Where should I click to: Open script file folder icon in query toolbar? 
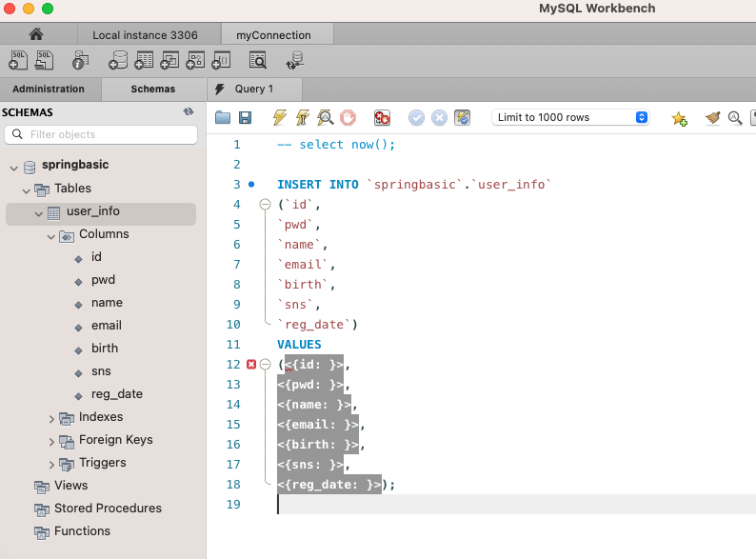pyautogui.click(x=223, y=117)
